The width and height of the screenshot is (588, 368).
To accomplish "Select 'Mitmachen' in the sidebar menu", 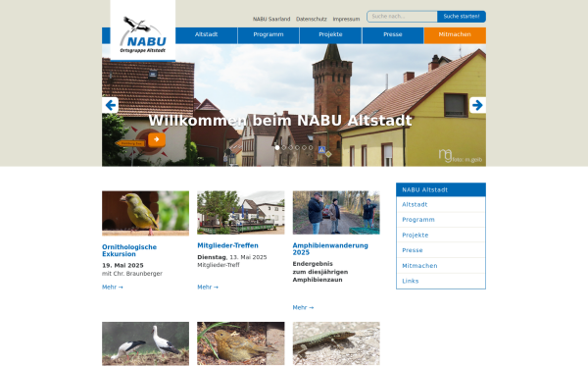I will [x=441, y=266].
